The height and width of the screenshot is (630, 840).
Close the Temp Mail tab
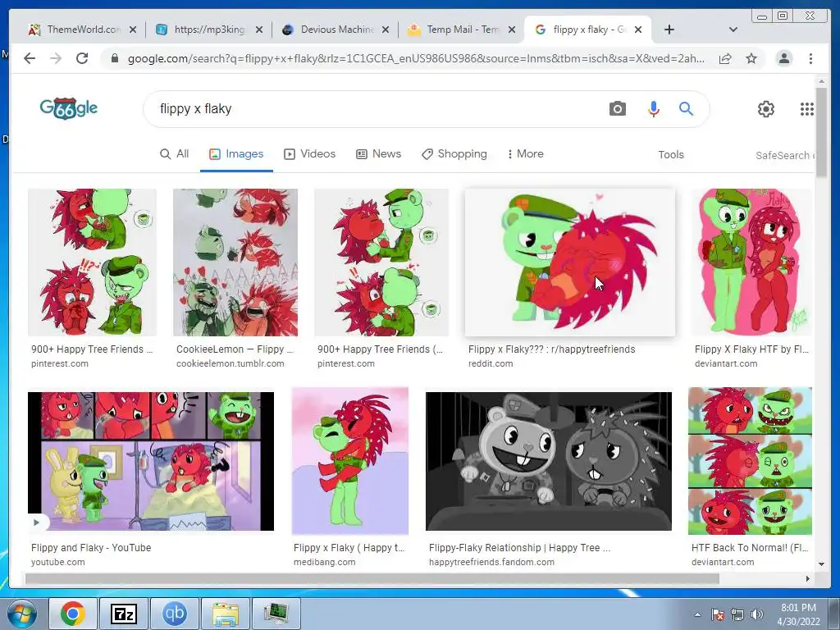point(512,30)
